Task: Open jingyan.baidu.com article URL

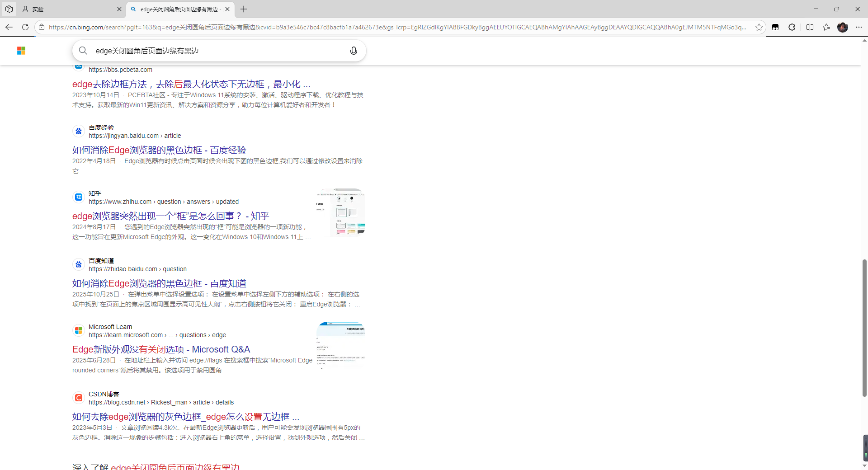Action: coord(135,136)
